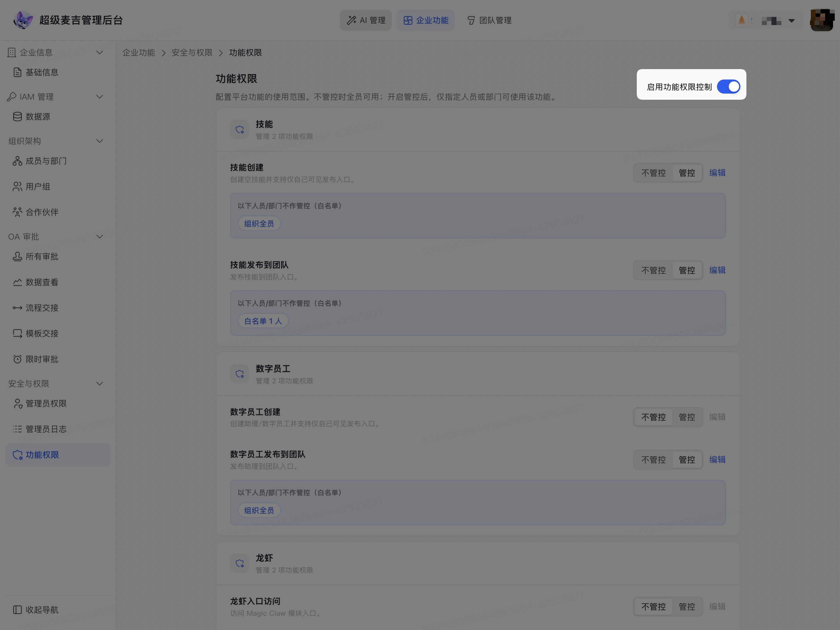Click the 白名单 1 人 tag

tap(263, 321)
